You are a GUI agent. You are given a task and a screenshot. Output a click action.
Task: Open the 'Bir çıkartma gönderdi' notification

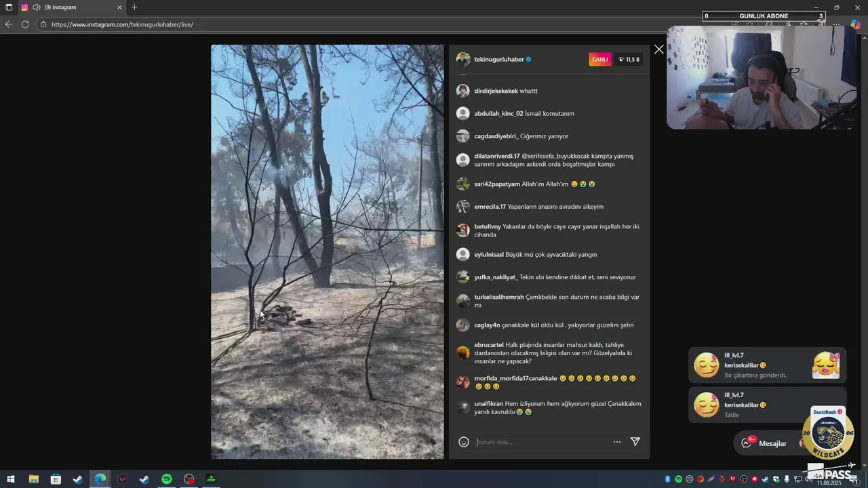click(x=767, y=365)
